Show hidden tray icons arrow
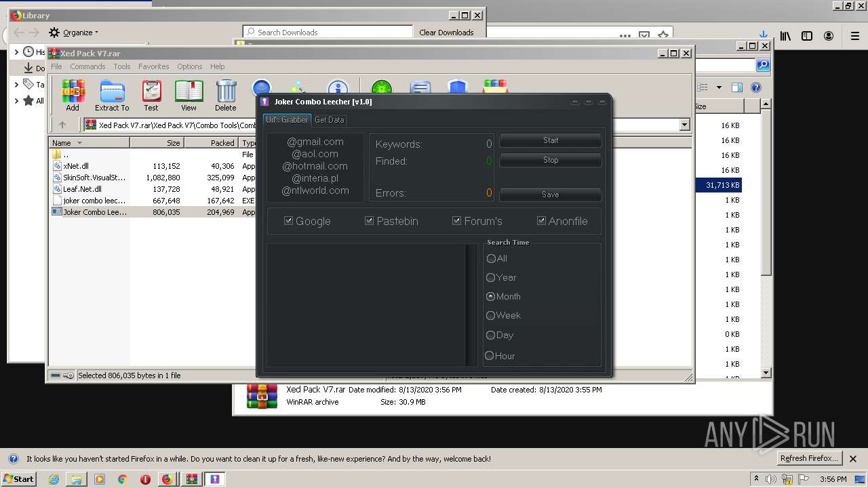The width and height of the screenshot is (868, 488). pos(756,479)
